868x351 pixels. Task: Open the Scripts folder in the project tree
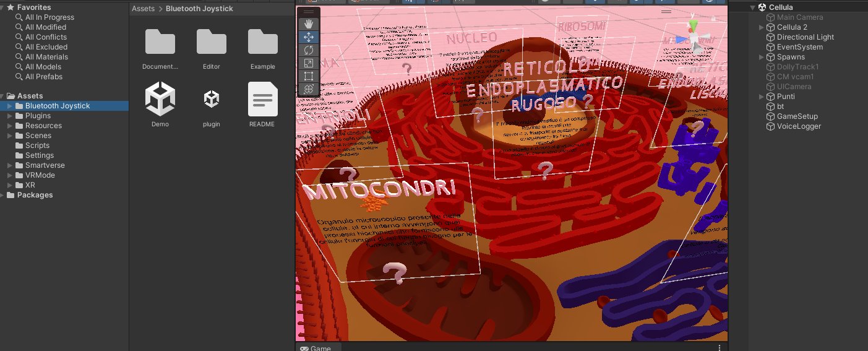click(x=37, y=145)
